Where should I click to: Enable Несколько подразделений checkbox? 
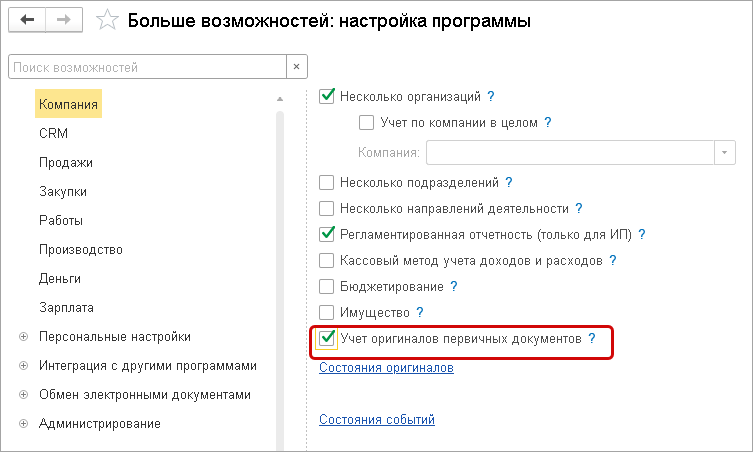click(326, 183)
